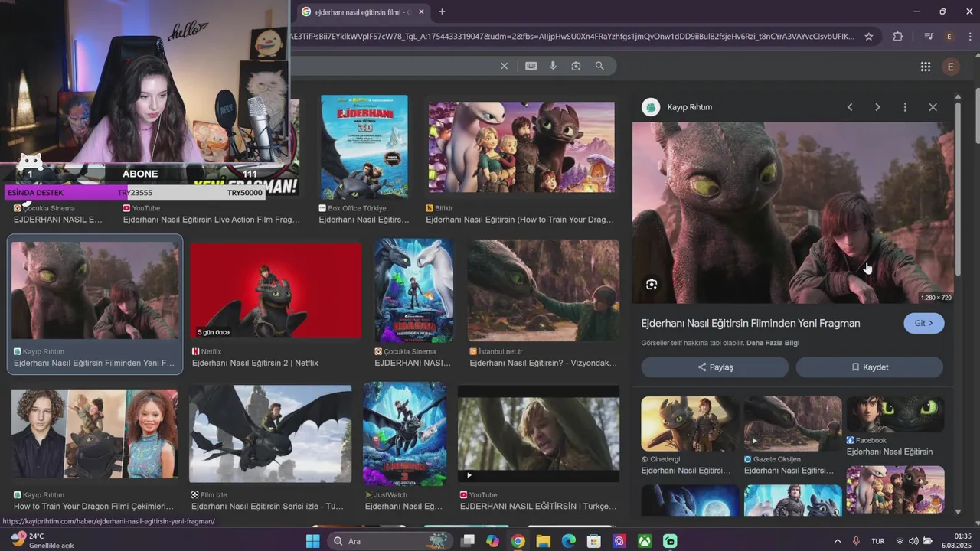
Task: Open Chrome profile E in toolbar
Action: click(x=949, y=36)
